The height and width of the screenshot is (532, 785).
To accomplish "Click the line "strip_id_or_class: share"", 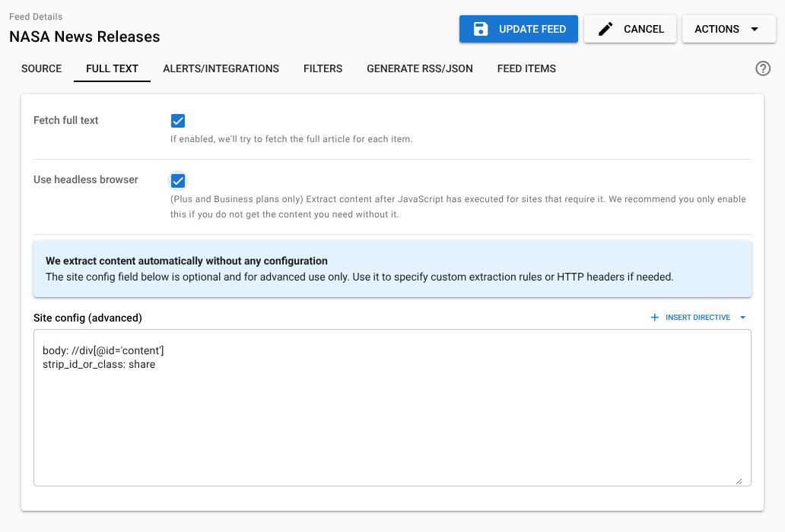I will click(99, 365).
